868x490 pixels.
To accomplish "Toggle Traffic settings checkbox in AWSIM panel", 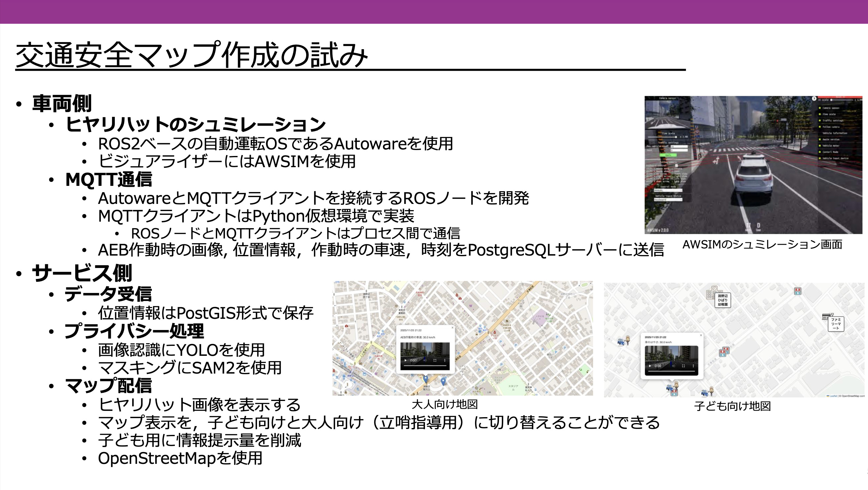I will pos(820,120).
